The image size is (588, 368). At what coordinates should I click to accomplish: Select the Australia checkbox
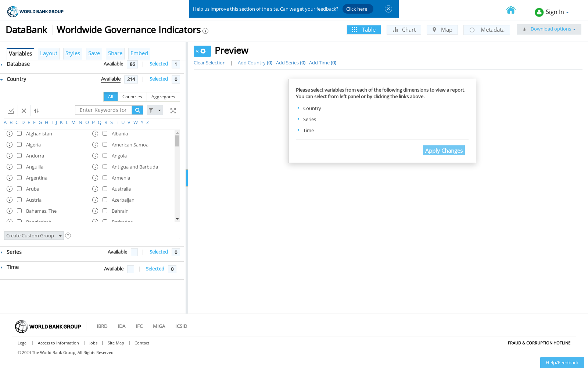(105, 188)
